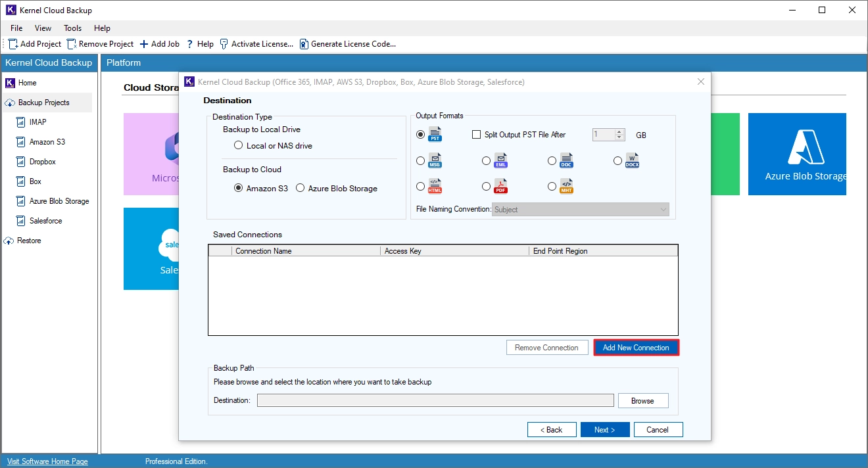Click the Access Key column header

(454, 251)
